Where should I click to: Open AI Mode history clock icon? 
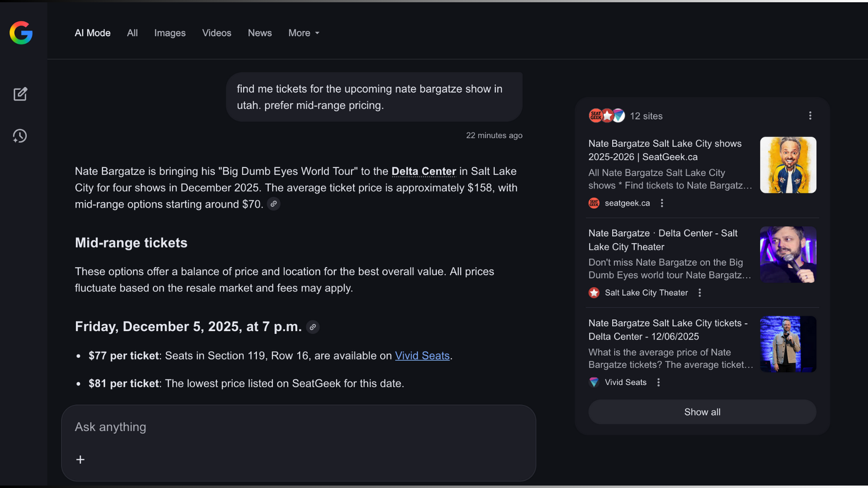20,136
